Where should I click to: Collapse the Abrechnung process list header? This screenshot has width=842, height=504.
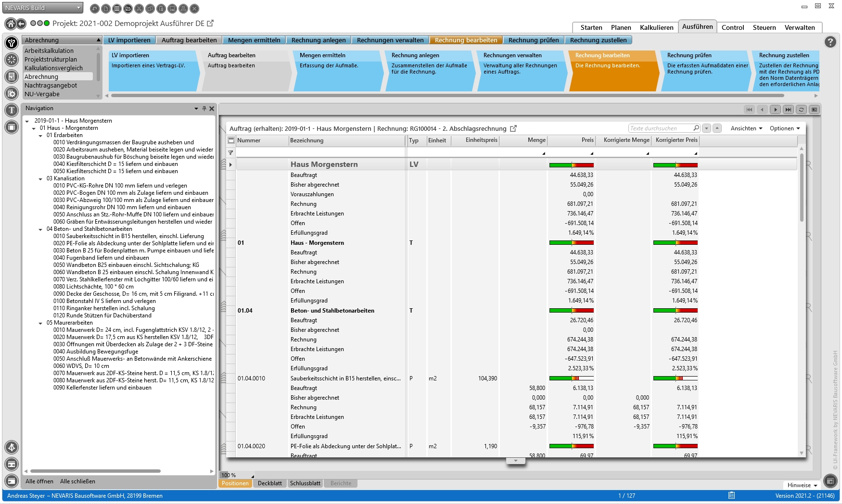click(63, 40)
